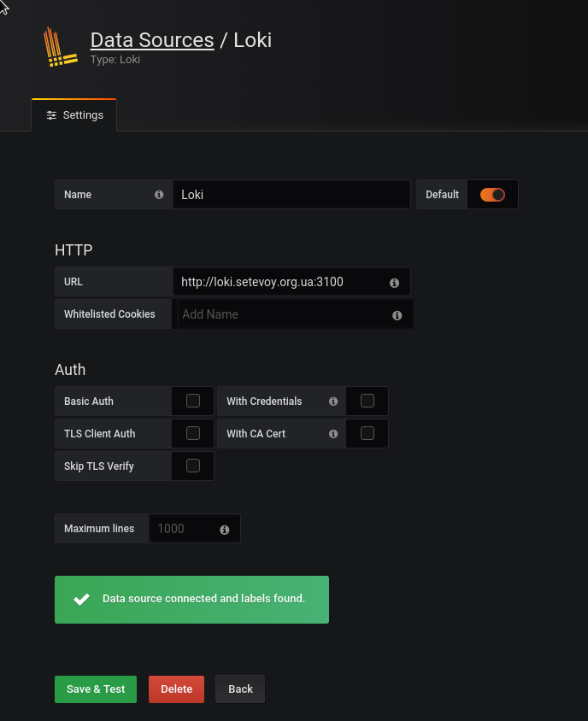Screen dimensions: 588x721
Task: Click the Name input containing Loki
Action: coord(291,195)
